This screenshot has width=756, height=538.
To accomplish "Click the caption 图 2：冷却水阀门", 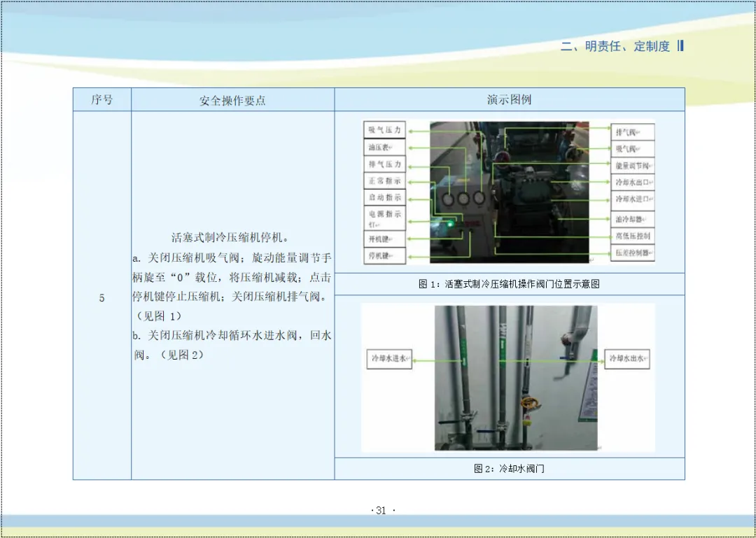I will pyautogui.click(x=509, y=469).
